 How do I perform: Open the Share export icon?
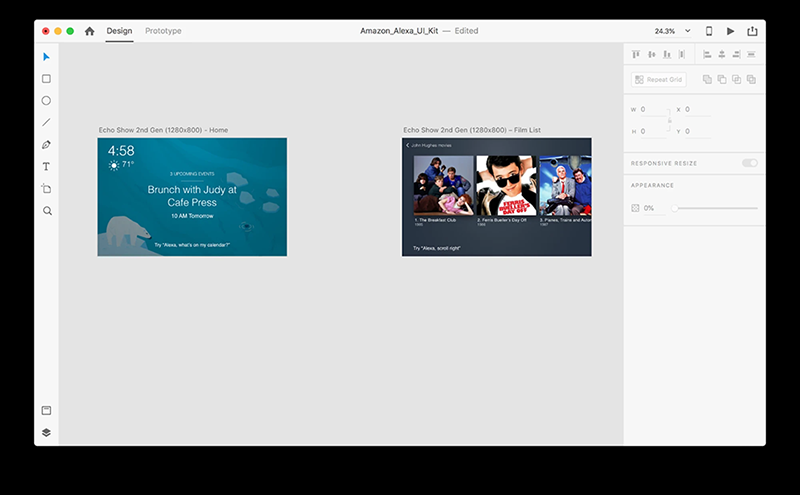752,31
